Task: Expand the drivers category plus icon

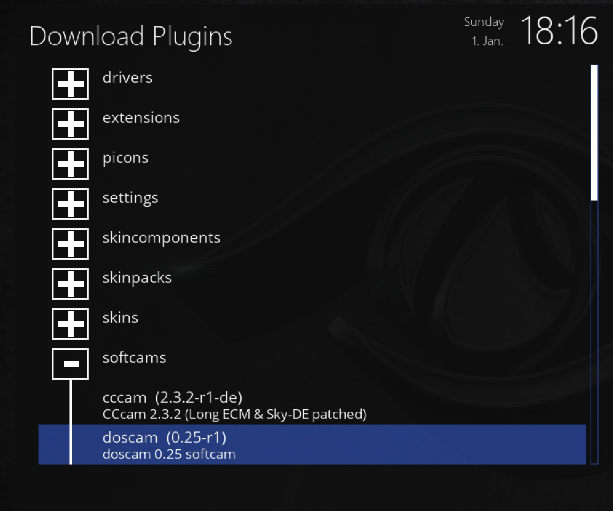Action: coord(70,84)
